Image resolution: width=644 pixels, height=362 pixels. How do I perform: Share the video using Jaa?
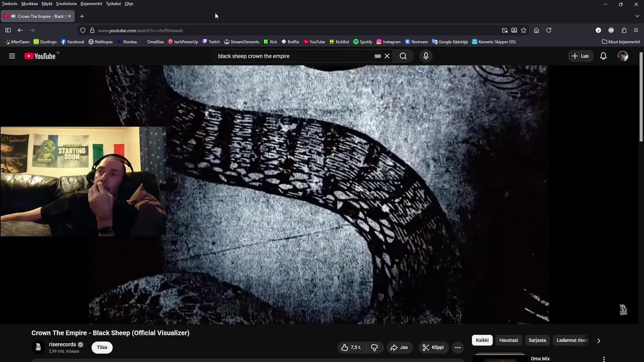pyautogui.click(x=399, y=347)
